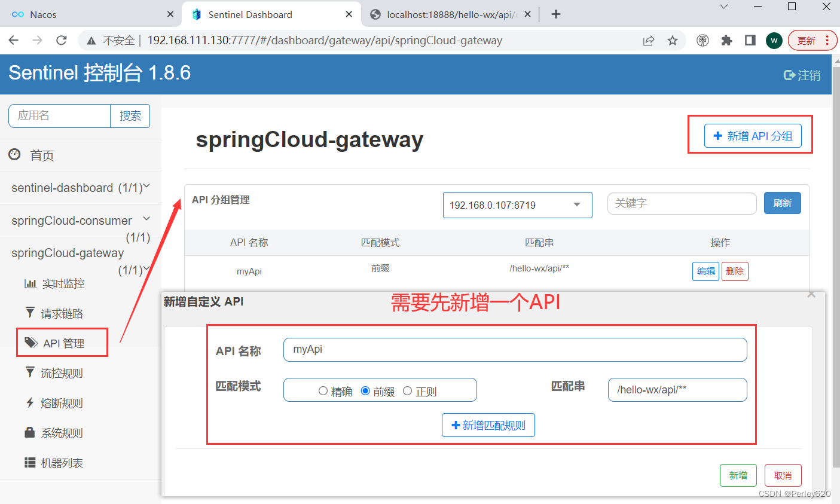Focus the 应用名 search field
Screen dimensions: 840x504
pyautogui.click(x=60, y=116)
